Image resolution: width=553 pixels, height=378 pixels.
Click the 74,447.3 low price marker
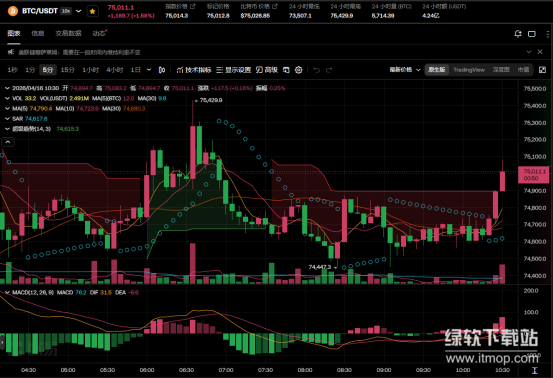[320, 267]
